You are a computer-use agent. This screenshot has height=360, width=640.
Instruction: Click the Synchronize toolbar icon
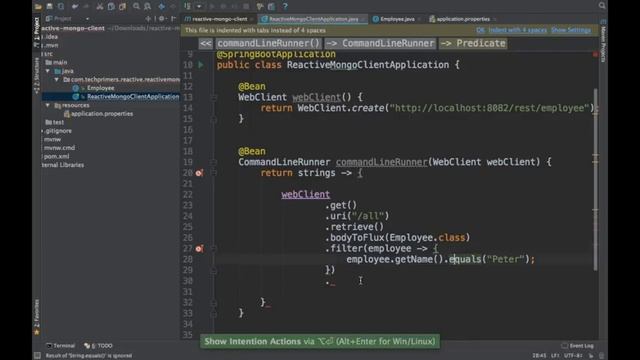point(61,6)
